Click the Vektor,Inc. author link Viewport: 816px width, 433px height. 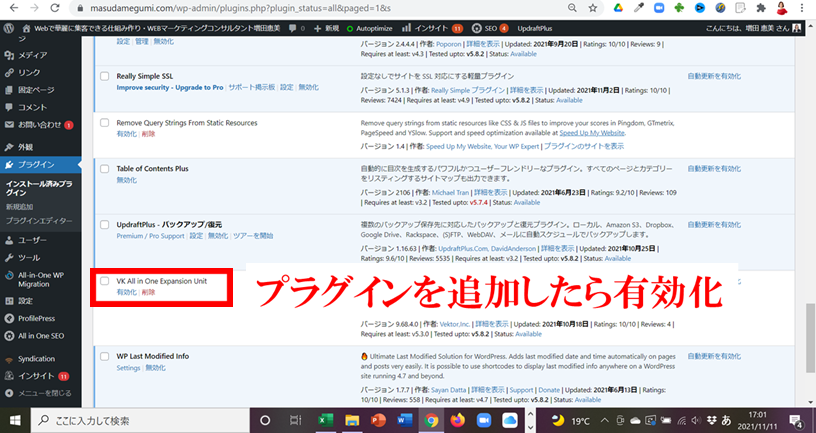455,324
